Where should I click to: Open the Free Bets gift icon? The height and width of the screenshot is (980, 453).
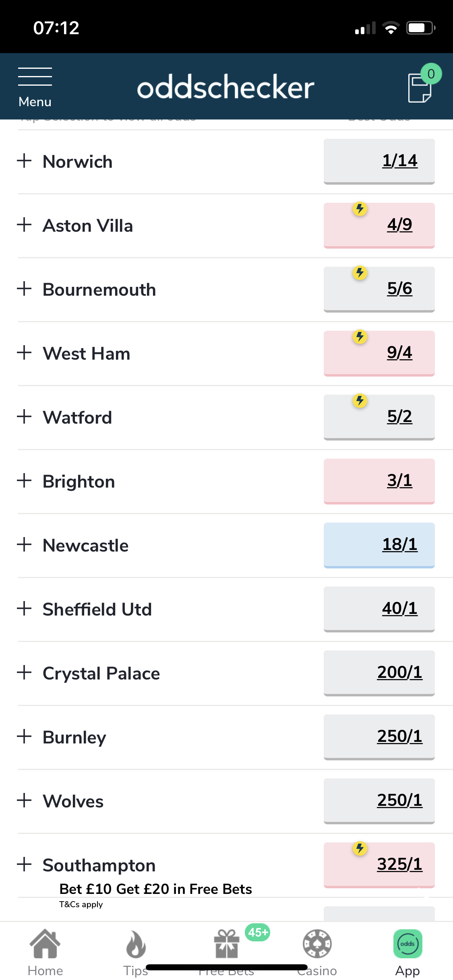point(226,944)
